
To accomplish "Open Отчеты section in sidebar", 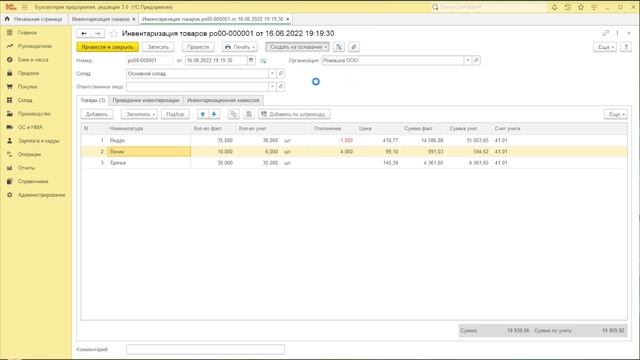I will tap(26, 168).
